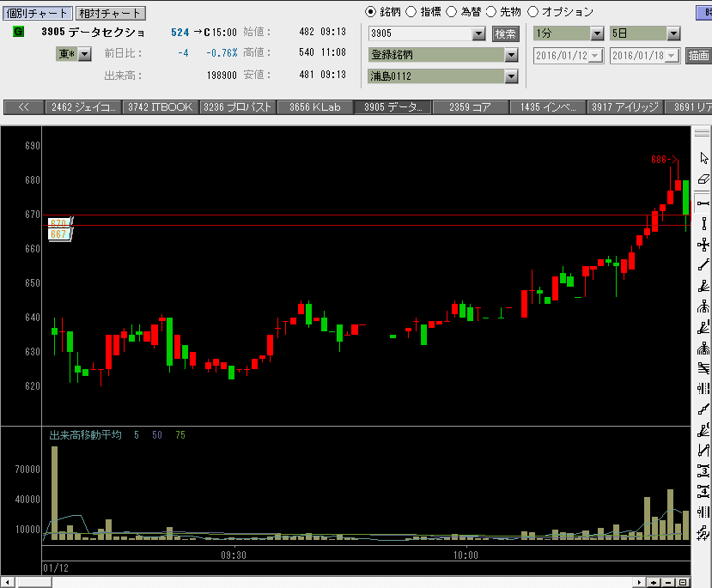Screen dimensions: 712x588
Task: Click the 3905 データセクショ stock name
Action: pyautogui.click(x=93, y=32)
